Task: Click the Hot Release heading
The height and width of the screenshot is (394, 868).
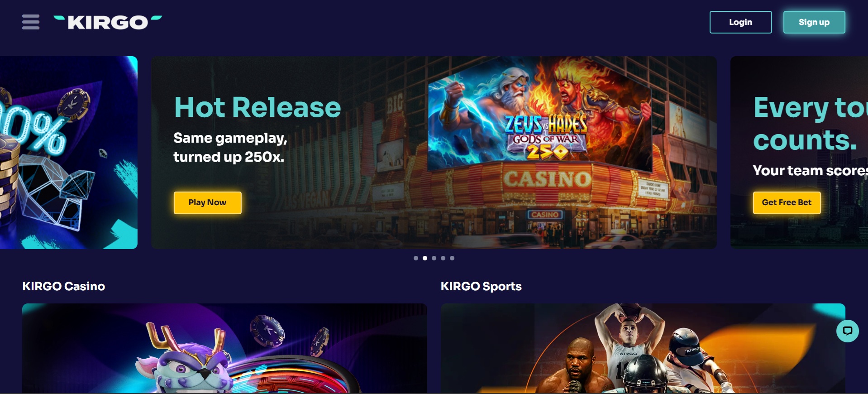Action: tap(258, 107)
